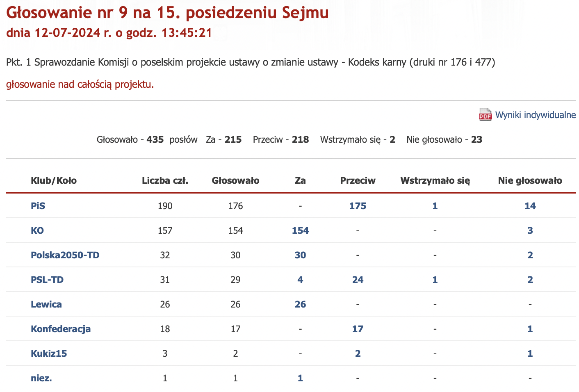The image size is (579, 392).
Task: Open PSL-TD 4 Za votes
Action: (x=300, y=280)
